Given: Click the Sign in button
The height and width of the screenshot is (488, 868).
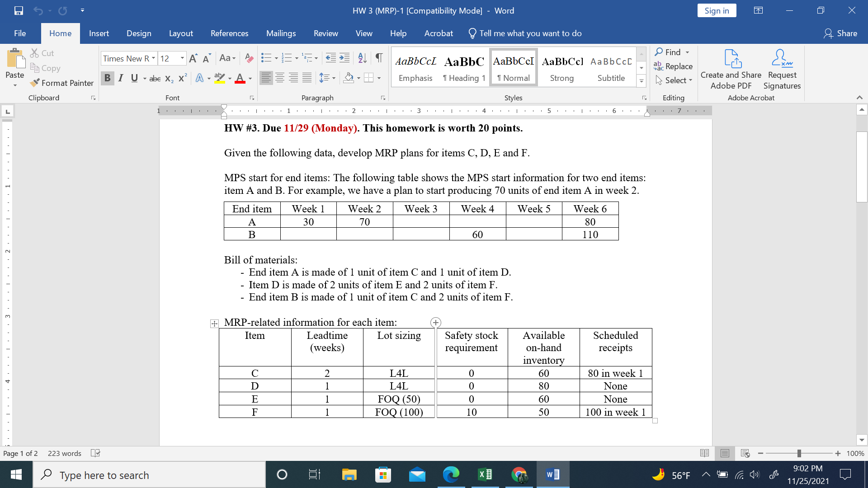Looking at the screenshot, I should click(x=717, y=10).
